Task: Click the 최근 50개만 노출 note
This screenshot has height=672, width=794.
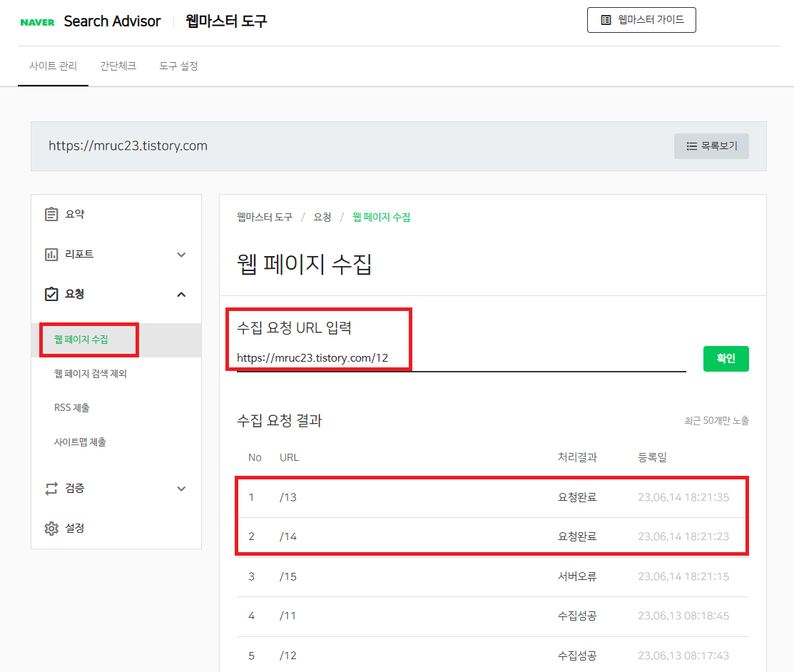Action: [x=716, y=421]
